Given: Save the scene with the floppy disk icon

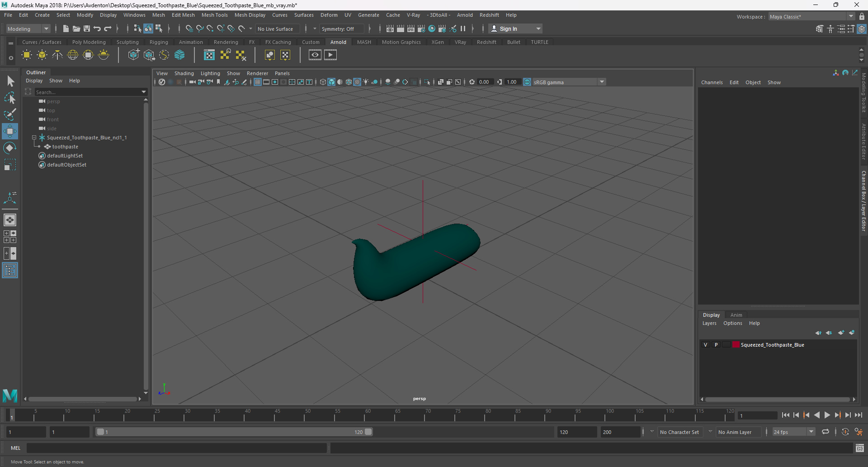Looking at the screenshot, I should [87, 29].
